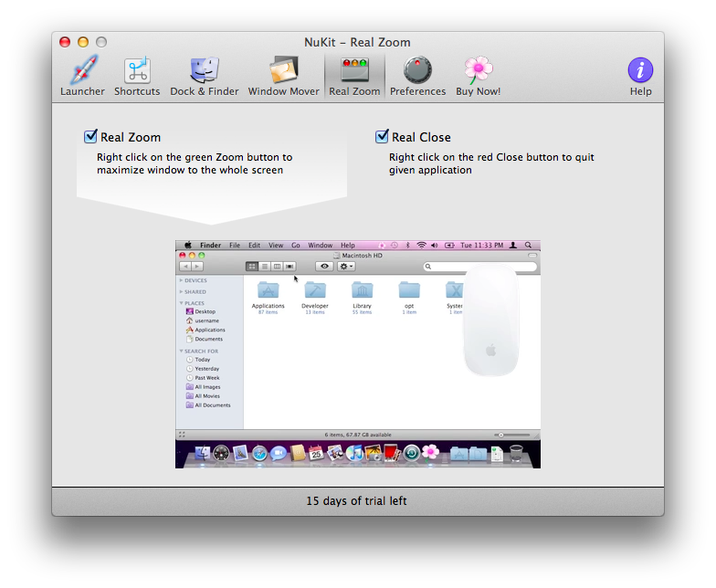Open the Finder menu in the preview
Image resolution: width=716 pixels, height=588 pixels.
click(210, 245)
